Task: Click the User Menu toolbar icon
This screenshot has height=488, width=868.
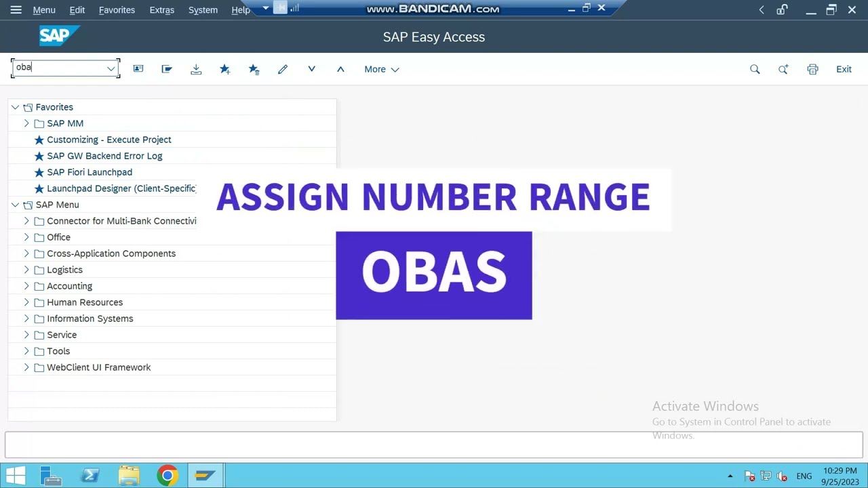Action: [138, 69]
